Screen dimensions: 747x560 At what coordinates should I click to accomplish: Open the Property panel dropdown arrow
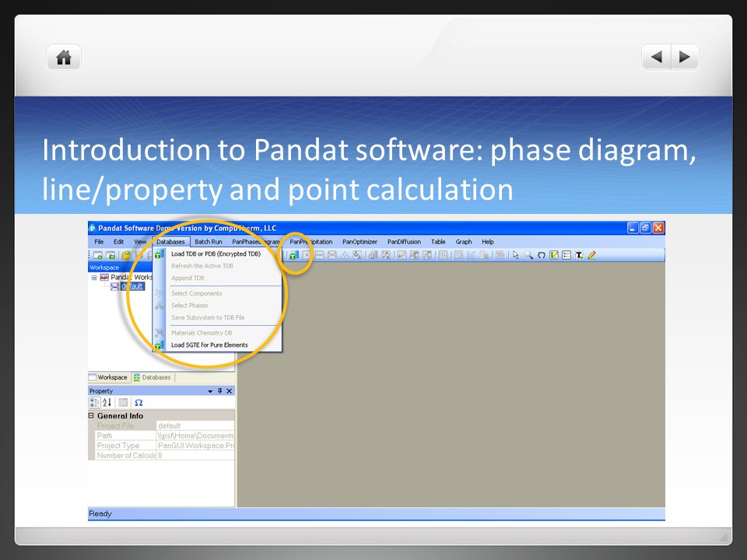coord(210,391)
